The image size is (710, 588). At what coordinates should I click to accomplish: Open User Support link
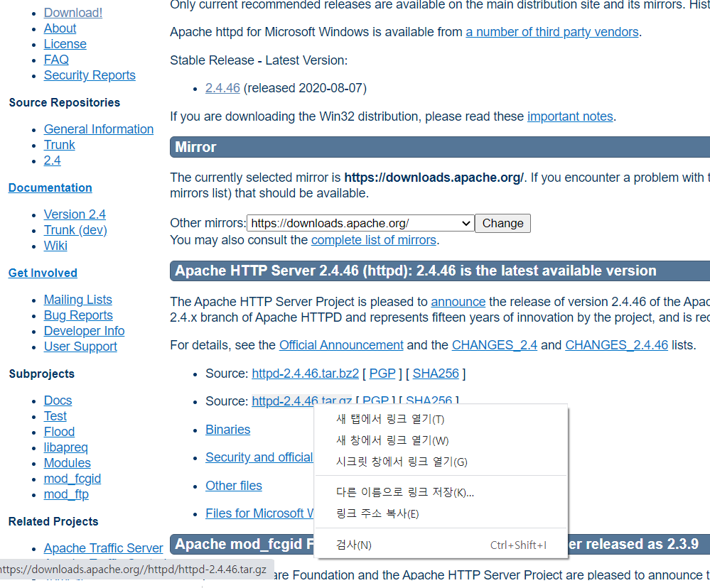tap(80, 347)
